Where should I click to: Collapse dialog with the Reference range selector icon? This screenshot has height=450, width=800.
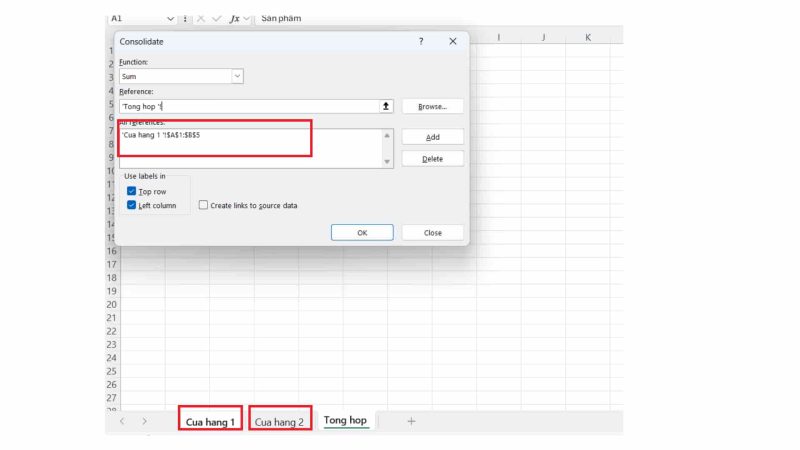386,106
